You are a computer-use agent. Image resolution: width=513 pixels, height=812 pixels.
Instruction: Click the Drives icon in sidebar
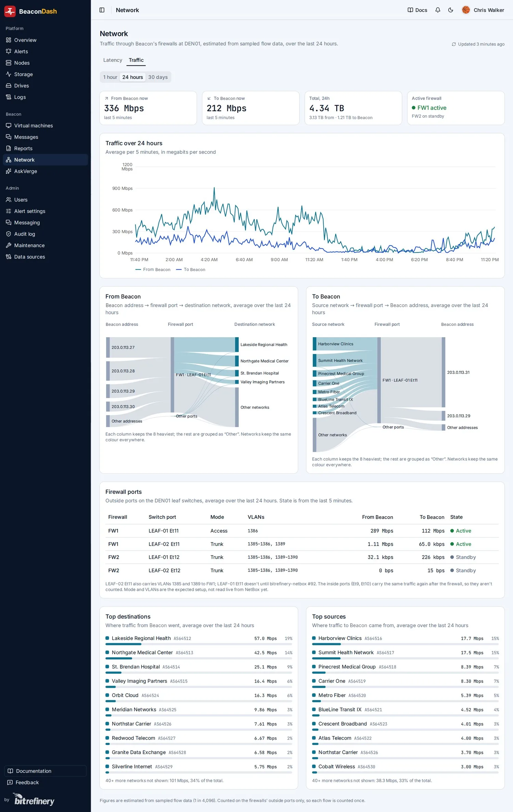tap(9, 86)
